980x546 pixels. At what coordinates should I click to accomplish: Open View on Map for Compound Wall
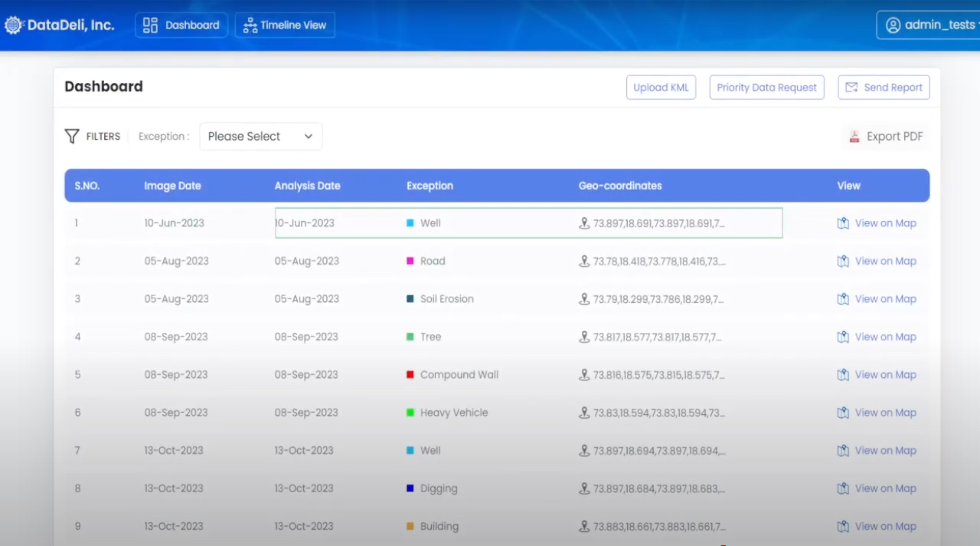(x=885, y=375)
